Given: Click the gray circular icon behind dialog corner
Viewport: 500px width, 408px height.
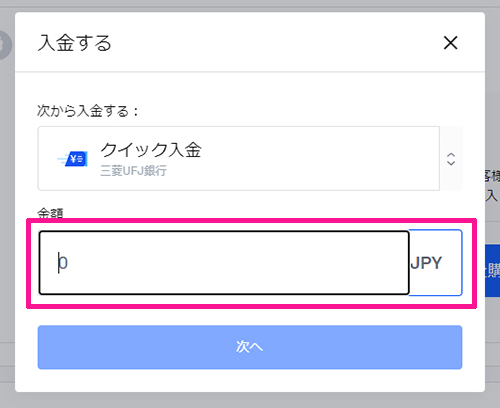Looking at the screenshot, I should (x=6, y=45).
